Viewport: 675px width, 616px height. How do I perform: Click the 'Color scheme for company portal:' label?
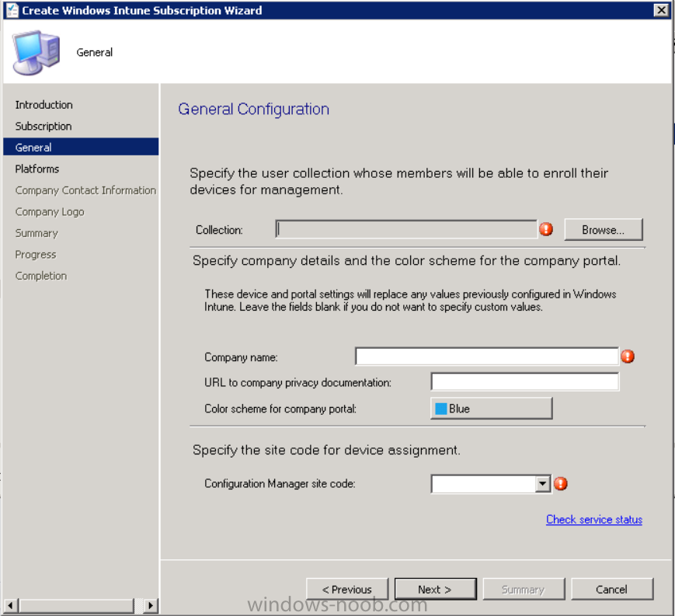[280, 409]
